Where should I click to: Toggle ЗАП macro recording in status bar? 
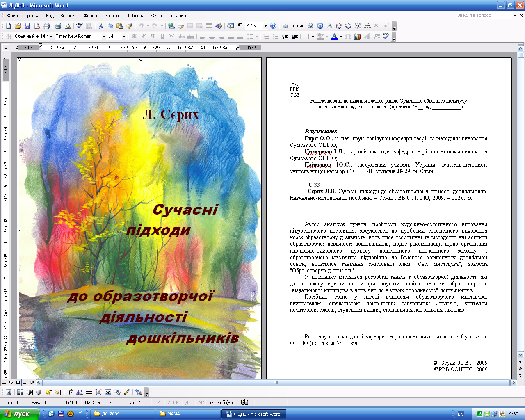(159, 402)
